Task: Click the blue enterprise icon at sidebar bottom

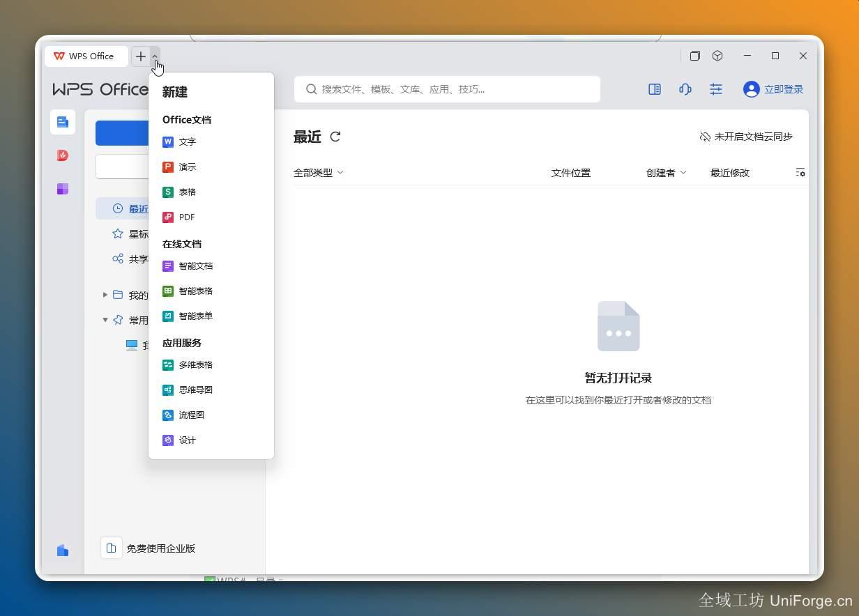Action: coord(63,550)
